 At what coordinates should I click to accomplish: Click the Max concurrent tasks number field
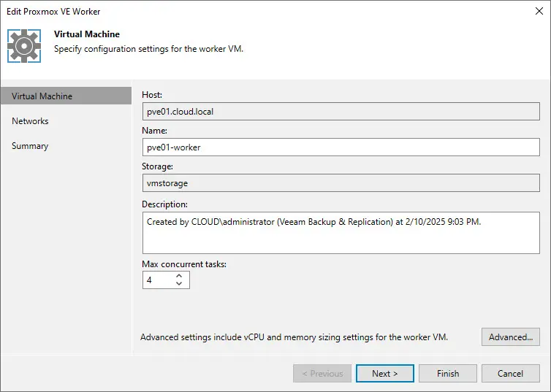click(157, 280)
